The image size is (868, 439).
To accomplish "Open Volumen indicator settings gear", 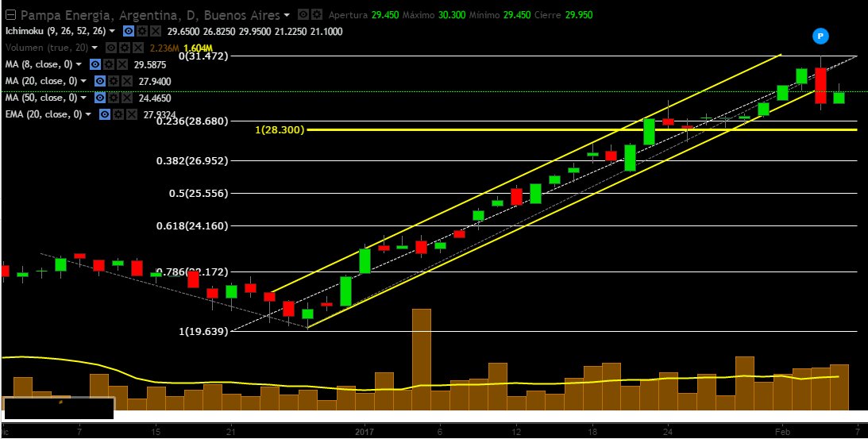I will 124,48.
